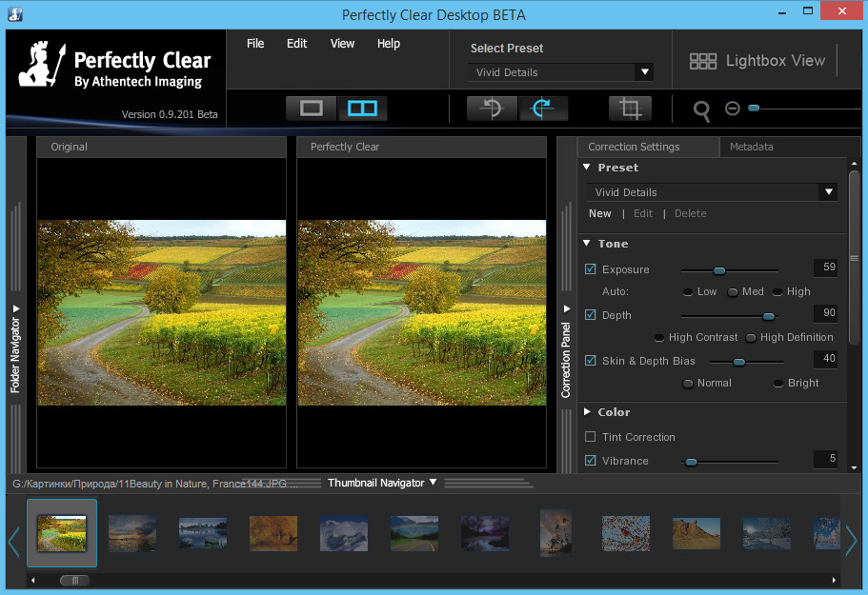Image resolution: width=868 pixels, height=595 pixels.
Task: Go to next thumbnails with right arrow
Action: point(852,540)
